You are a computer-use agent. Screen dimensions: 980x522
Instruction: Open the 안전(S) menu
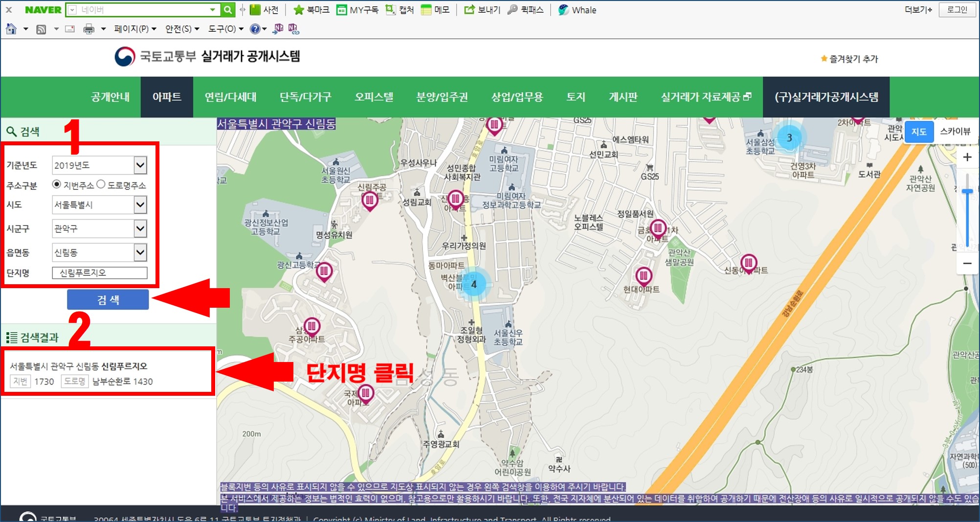point(182,29)
